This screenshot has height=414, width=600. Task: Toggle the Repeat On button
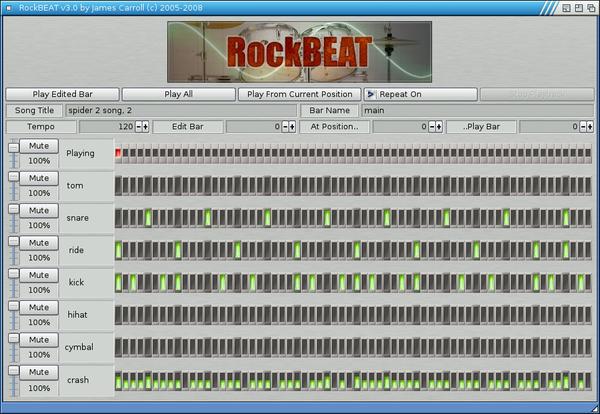point(420,94)
